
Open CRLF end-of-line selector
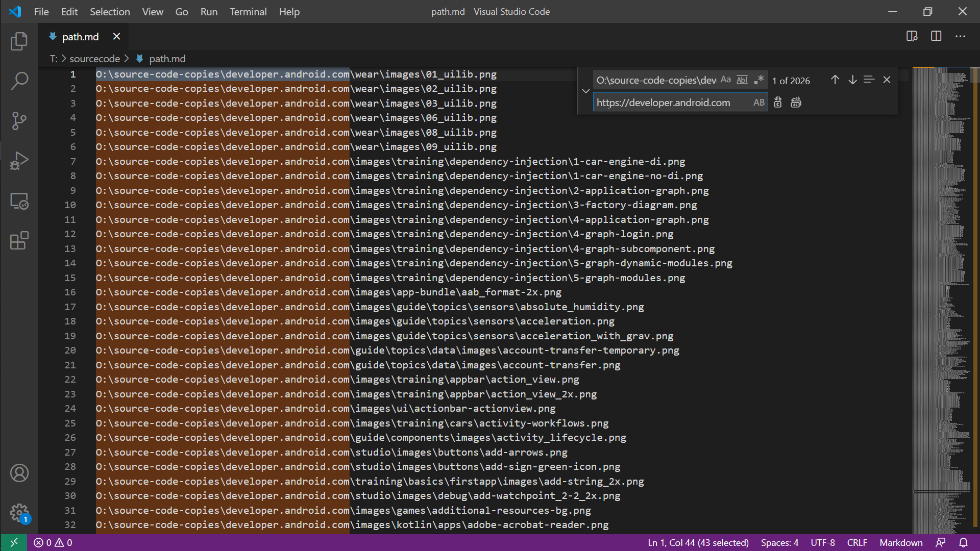pyautogui.click(x=856, y=542)
